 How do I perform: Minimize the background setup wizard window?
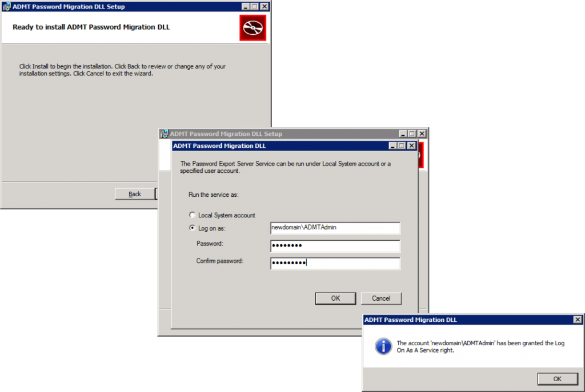click(244, 6)
